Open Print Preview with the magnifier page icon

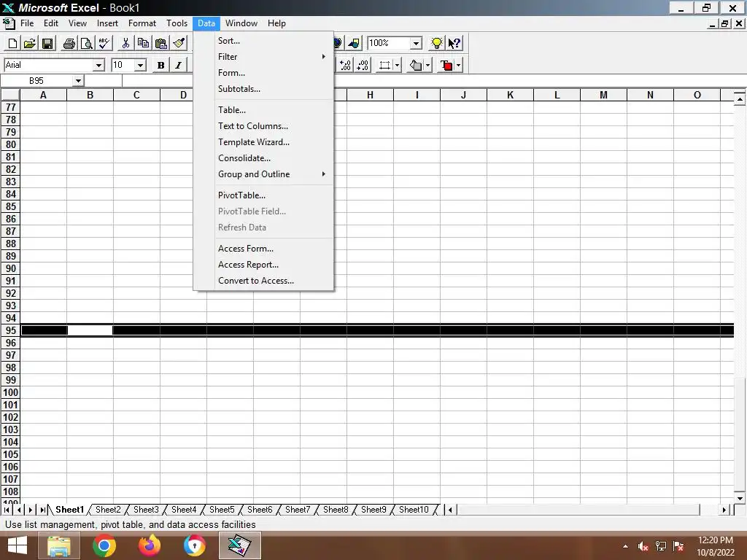pos(86,43)
